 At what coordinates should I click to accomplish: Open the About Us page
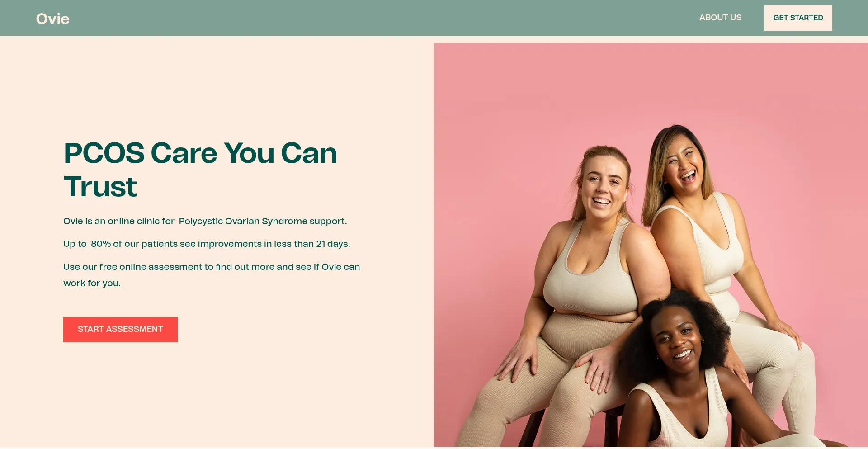coord(720,18)
